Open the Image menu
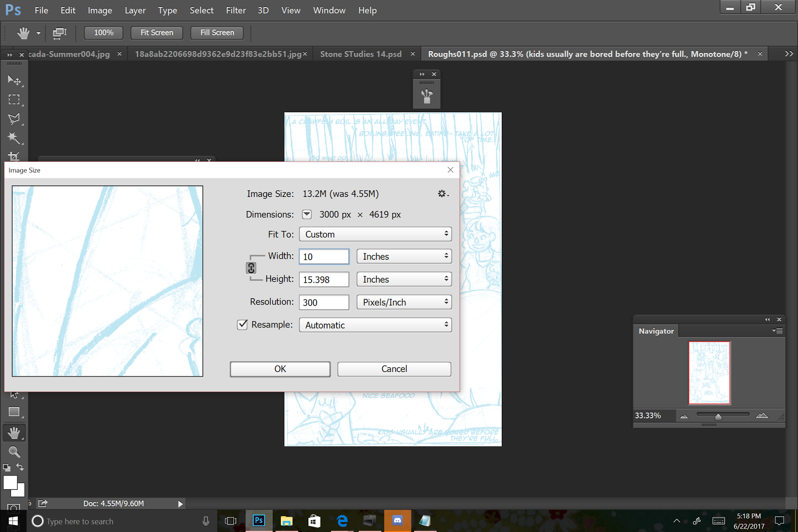Image resolution: width=798 pixels, height=532 pixels. pos(100,10)
